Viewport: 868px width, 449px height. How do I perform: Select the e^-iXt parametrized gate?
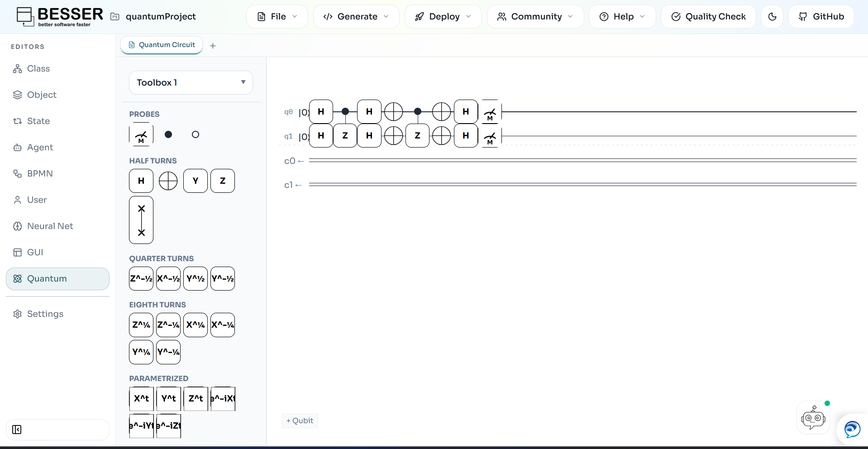click(223, 399)
